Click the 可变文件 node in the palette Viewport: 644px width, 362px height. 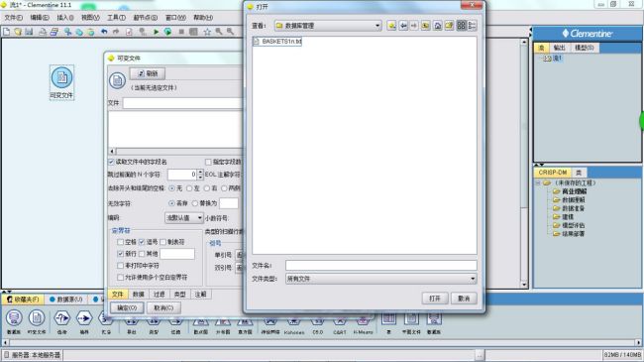tap(37, 321)
